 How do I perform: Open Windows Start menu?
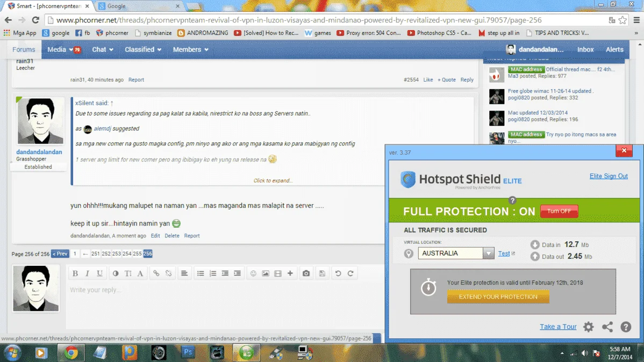click(12, 352)
